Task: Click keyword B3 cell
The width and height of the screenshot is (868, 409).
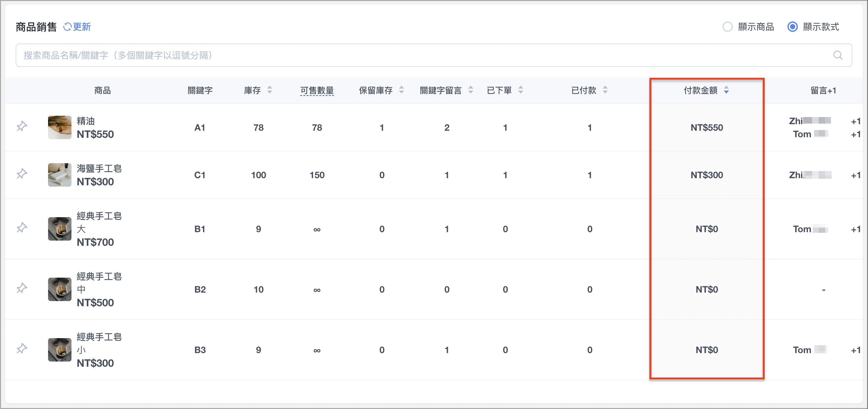Action: point(200,350)
